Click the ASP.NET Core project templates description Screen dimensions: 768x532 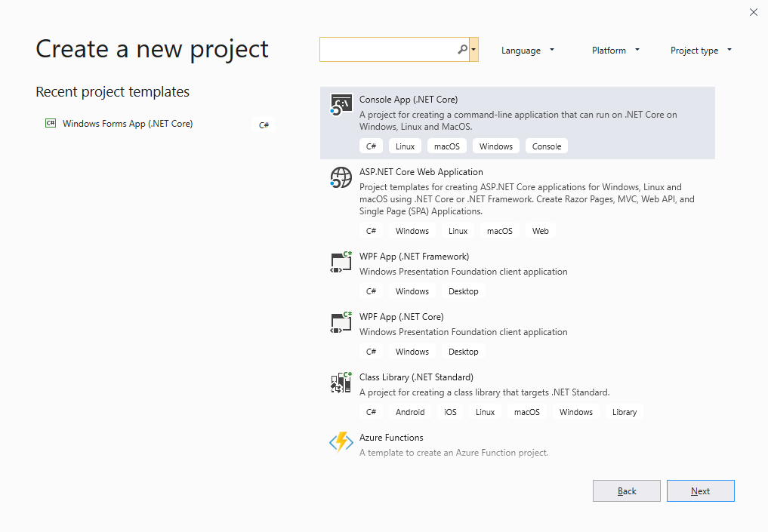click(x=527, y=199)
